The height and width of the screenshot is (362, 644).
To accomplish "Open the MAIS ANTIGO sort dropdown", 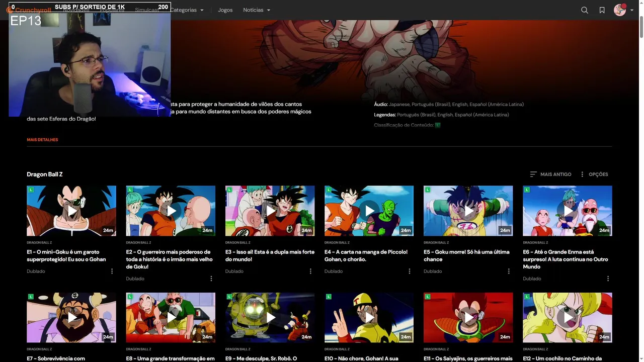I will 550,174.
